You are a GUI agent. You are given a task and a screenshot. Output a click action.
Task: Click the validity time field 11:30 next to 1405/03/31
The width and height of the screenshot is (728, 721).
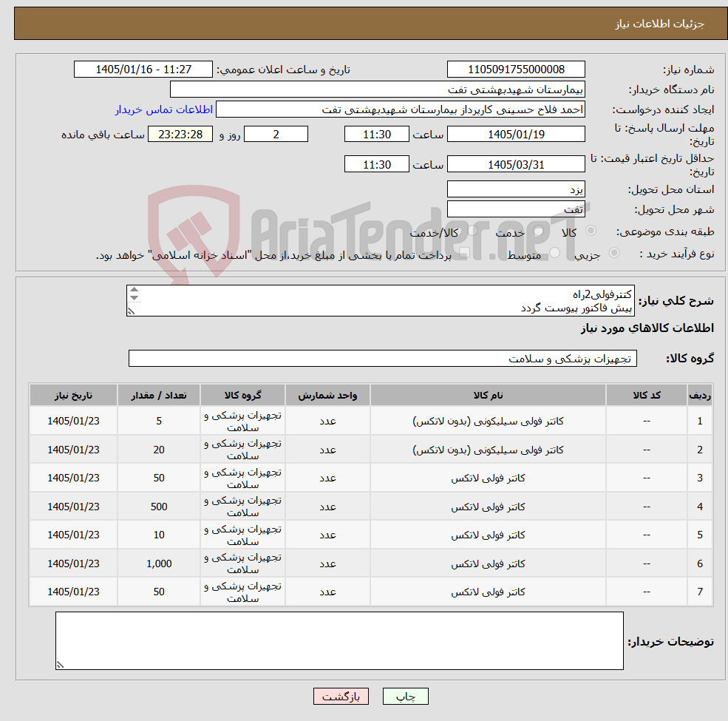tap(376, 164)
